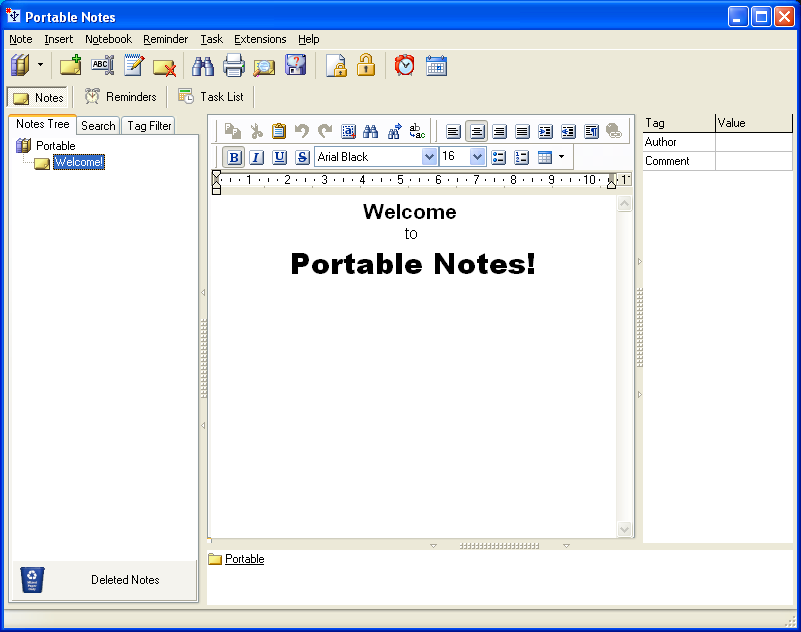
Task: Click the select all icon in editor
Action: (x=348, y=131)
